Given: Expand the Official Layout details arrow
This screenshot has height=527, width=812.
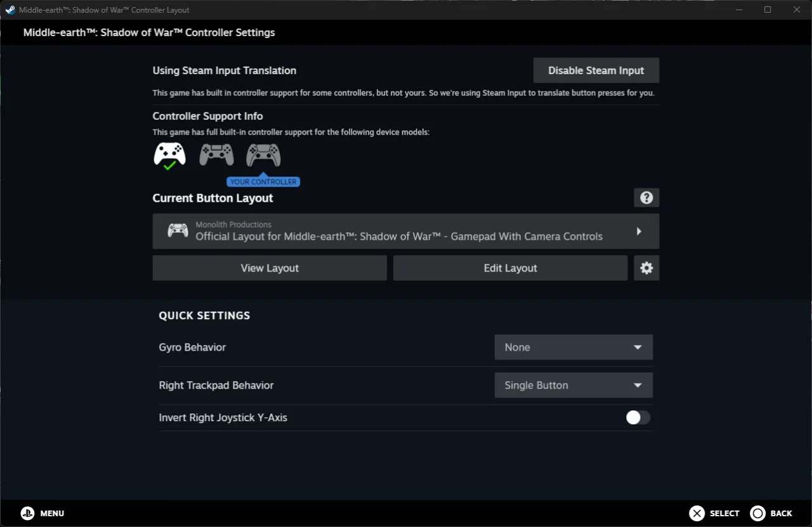Looking at the screenshot, I should coord(639,231).
